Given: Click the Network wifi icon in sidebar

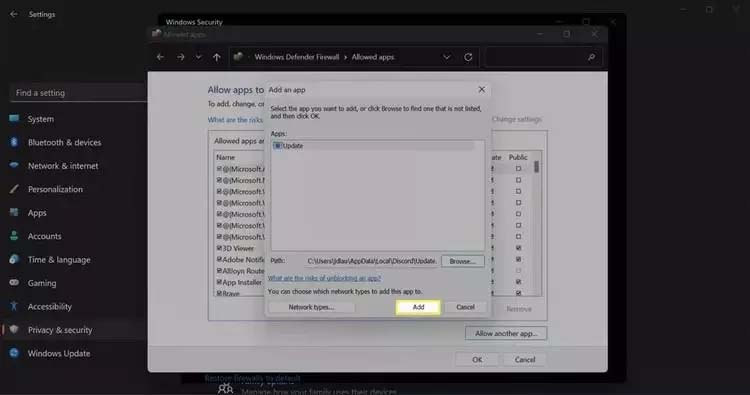Looking at the screenshot, I should coord(14,165).
